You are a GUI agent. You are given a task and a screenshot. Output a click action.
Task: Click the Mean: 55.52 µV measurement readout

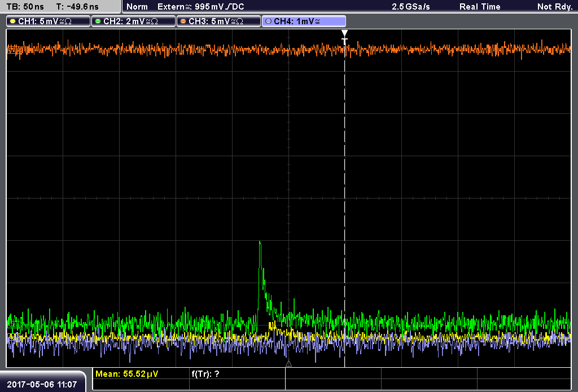pos(127,374)
